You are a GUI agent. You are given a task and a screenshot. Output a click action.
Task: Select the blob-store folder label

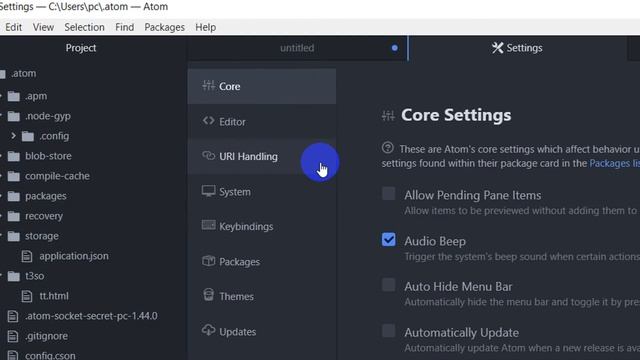pos(48,156)
